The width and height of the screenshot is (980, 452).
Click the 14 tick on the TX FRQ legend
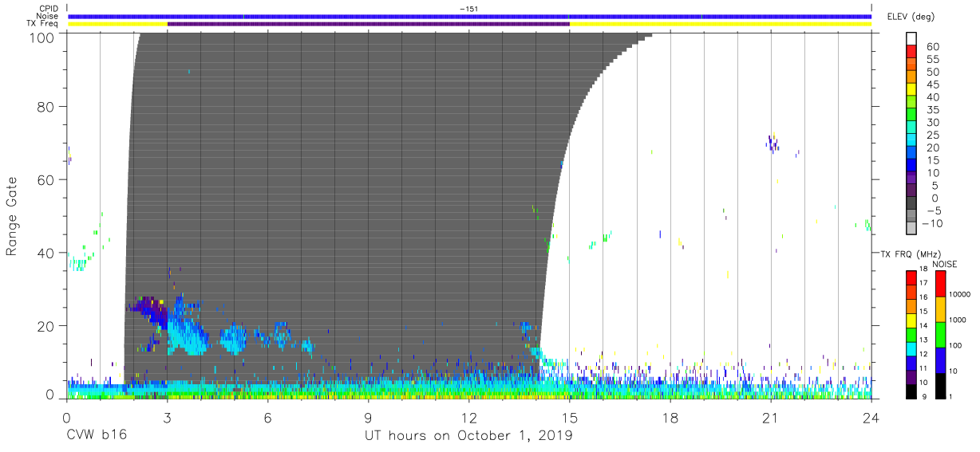[x=923, y=327]
